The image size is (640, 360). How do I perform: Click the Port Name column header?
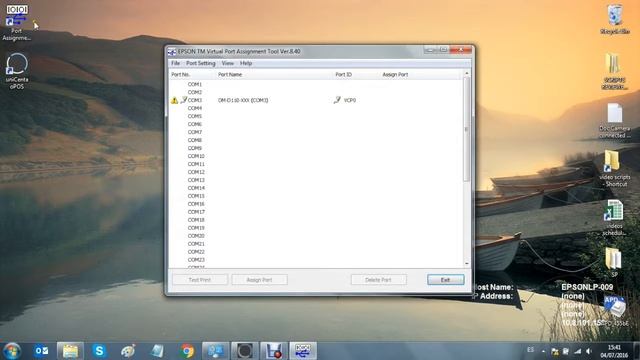pos(274,74)
